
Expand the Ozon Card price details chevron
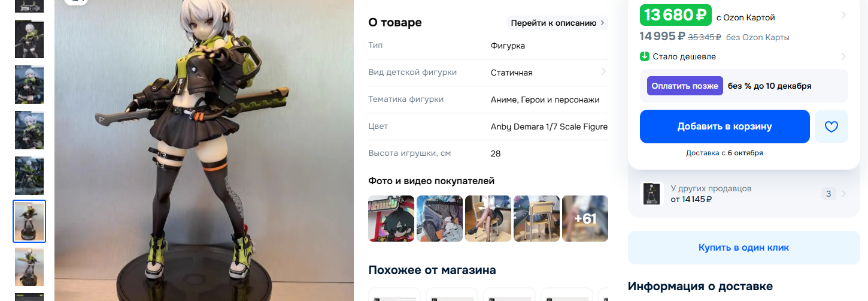843,16
